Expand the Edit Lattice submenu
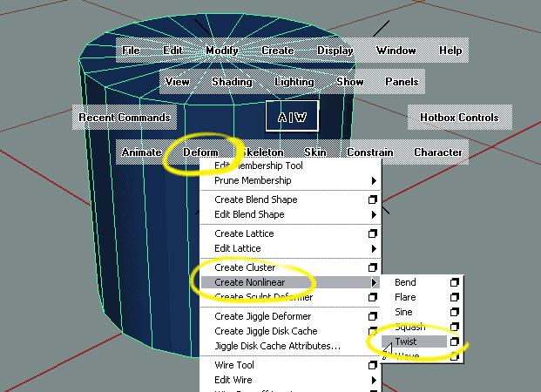Screen dimensions: 541x392 [x=374, y=248]
